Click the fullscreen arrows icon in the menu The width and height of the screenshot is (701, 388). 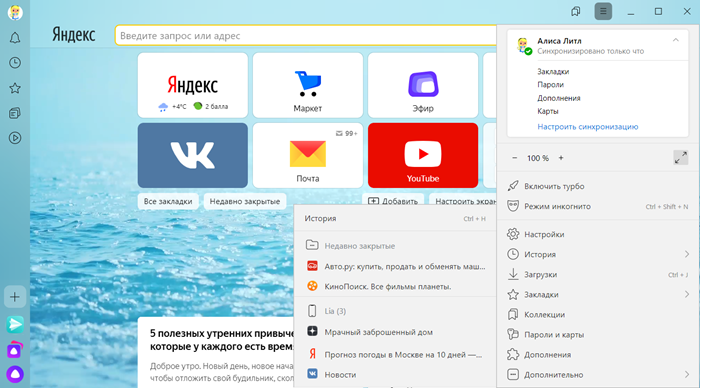tap(680, 158)
